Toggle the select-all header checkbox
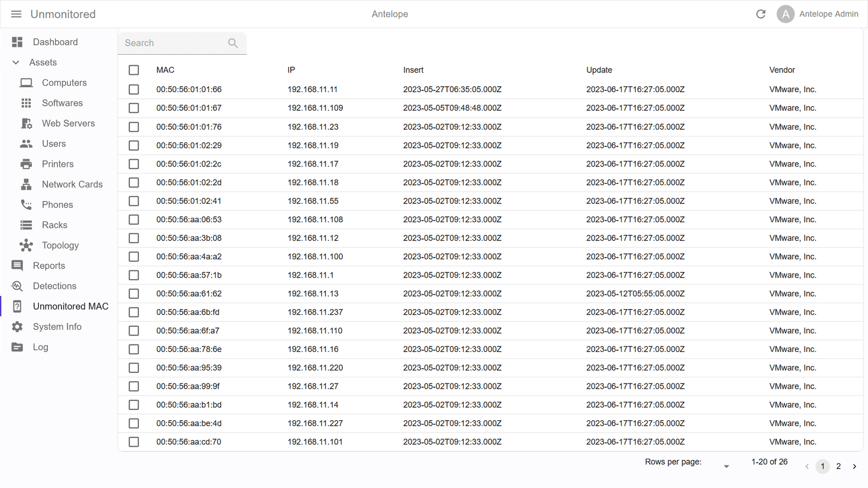The width and height of the screenshot is (868, 488). [134, 70]
